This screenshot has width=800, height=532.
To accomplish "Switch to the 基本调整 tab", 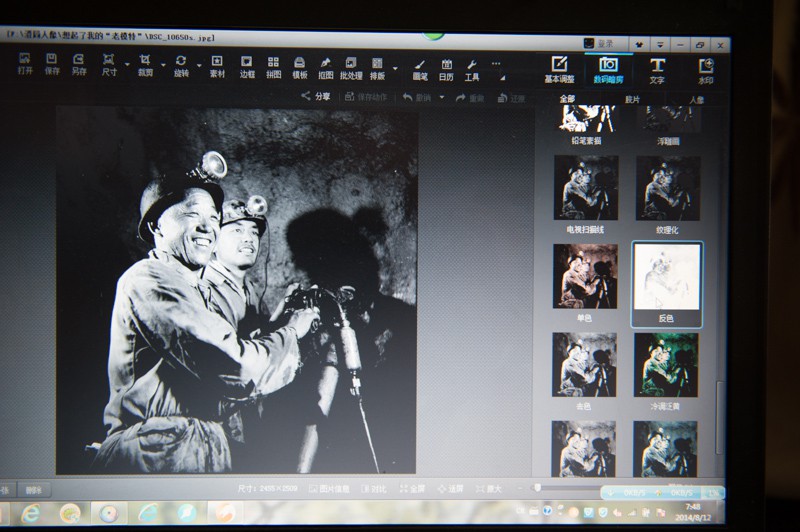I will [x=559, y=70].
